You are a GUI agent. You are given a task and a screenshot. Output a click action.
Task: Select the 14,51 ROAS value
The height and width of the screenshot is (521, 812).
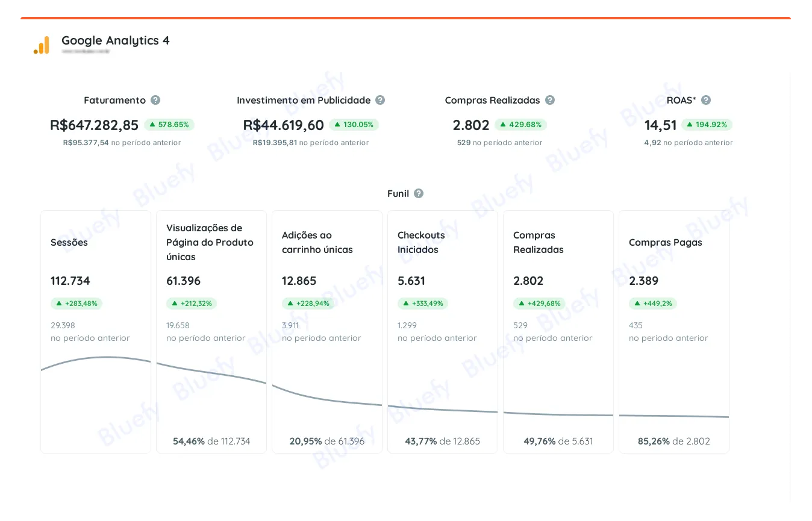coord(661,125)
